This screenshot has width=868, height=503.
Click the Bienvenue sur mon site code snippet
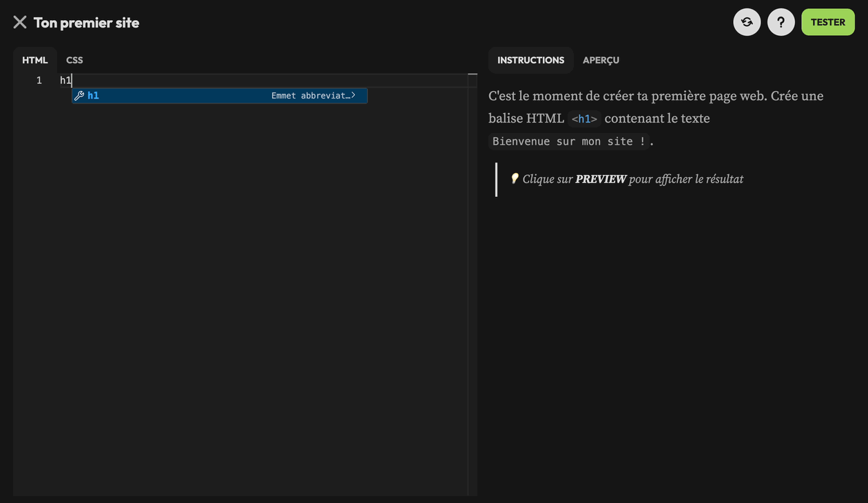coord(569,141)
